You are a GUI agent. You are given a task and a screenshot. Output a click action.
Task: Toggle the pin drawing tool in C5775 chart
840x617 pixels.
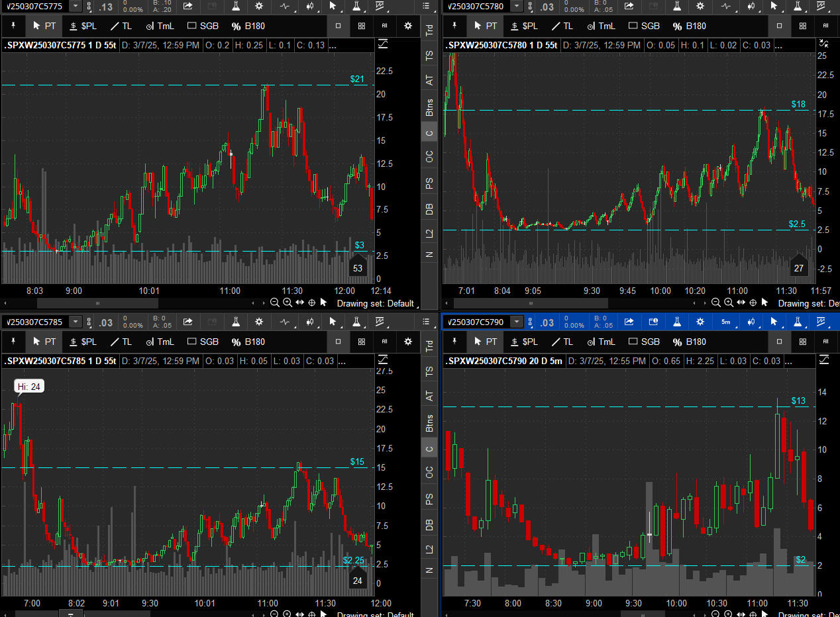13,26
